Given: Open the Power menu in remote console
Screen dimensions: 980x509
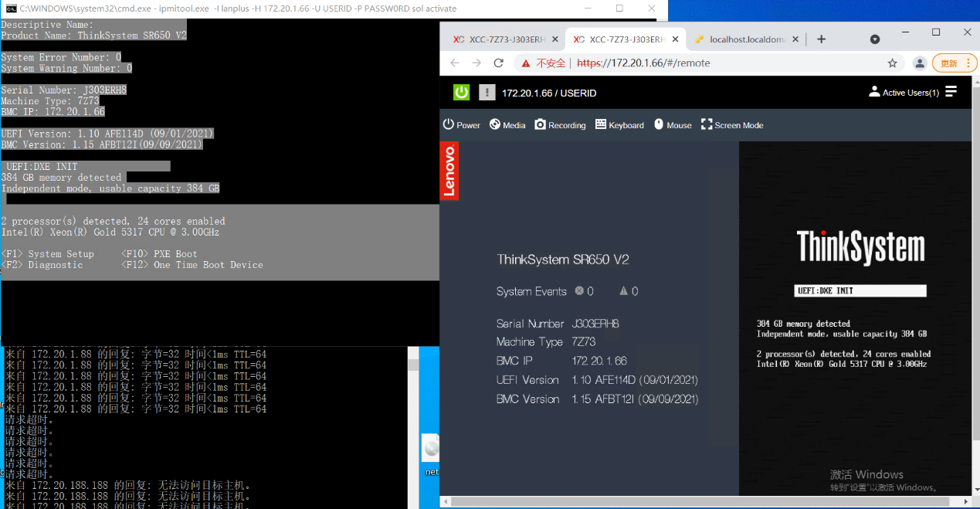Looking at the screenshot, I should tap(462, 125).
